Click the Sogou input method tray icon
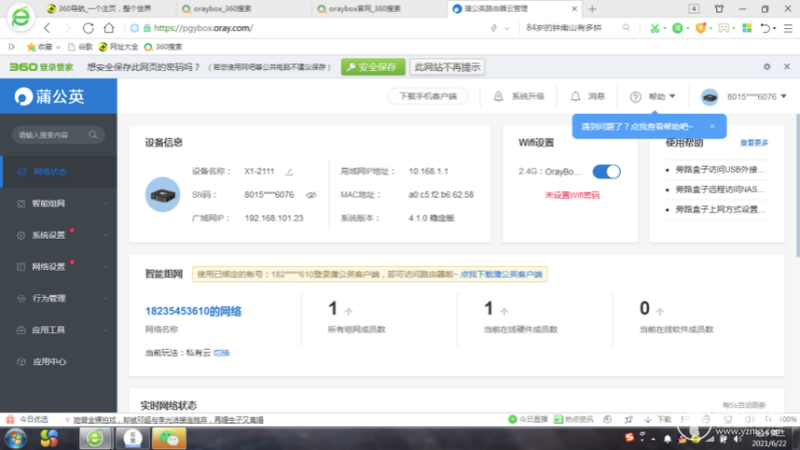800x450 pixels. tap(629, 438)
